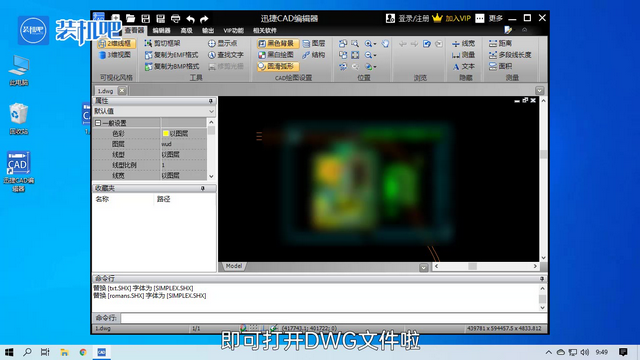Screen dimensions: 640x360
Task: Click the Save icon in quick access bar
Action: point(145,18)
